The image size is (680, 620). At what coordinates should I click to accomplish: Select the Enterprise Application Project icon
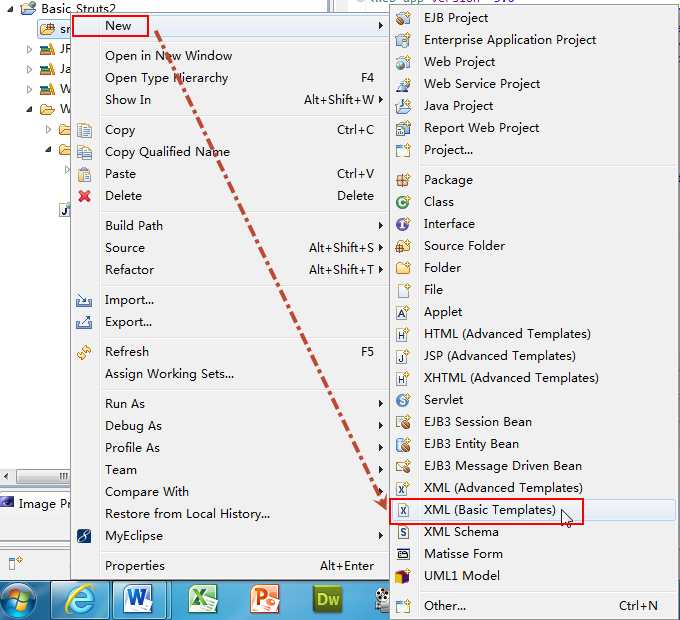click(403, 40)
